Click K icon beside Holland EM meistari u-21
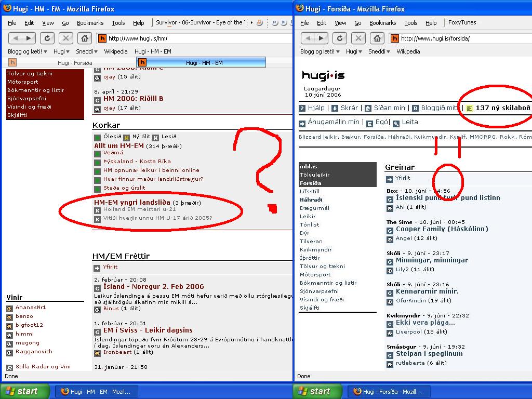 (x=97, y=210)
